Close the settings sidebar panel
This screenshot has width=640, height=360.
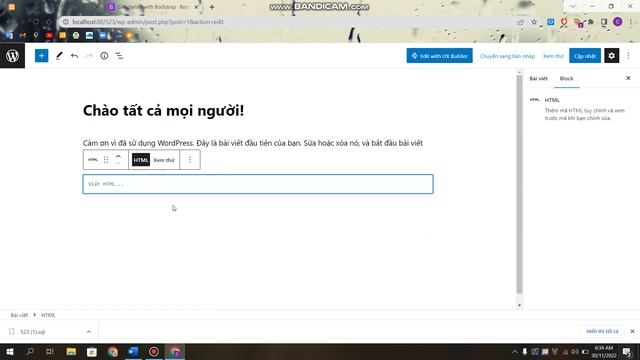[628, 78]
